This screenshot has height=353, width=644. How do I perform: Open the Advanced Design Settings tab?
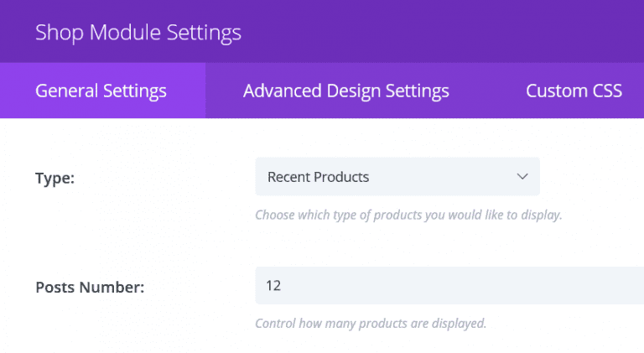[x=345, y=91]
